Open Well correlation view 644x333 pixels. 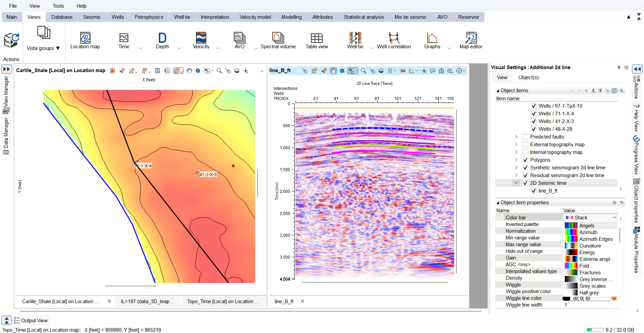(x=394, y=41)
